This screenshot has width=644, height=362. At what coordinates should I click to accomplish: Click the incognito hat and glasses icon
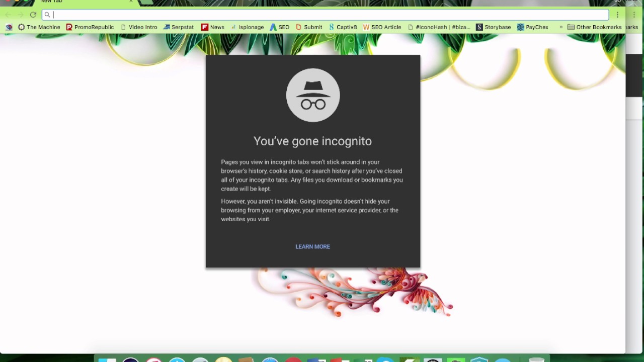(313, 95)
